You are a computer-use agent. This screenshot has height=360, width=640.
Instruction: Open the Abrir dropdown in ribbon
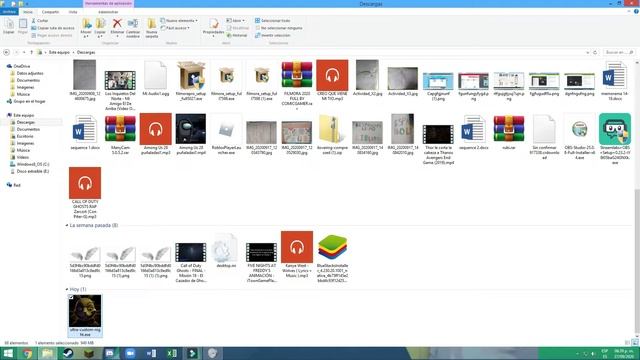coord(236,20)
